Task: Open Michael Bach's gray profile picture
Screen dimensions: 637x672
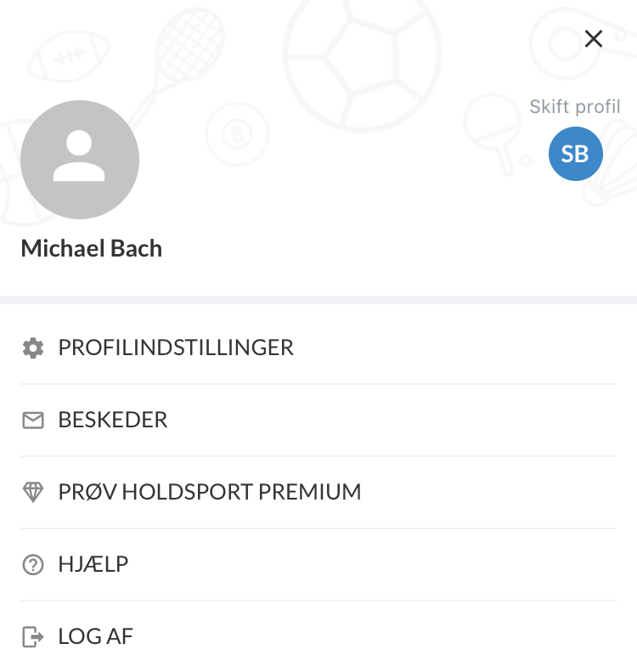Action: [x=80, y=160]
